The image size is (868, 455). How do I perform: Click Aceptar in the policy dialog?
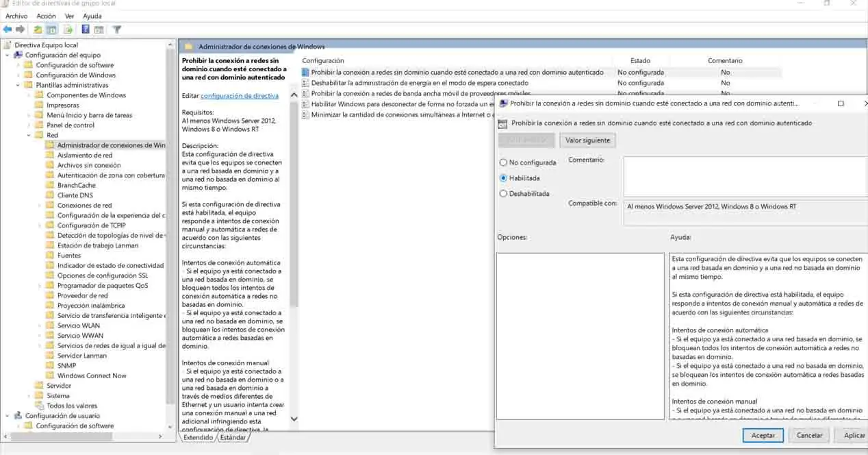point(763,435)
